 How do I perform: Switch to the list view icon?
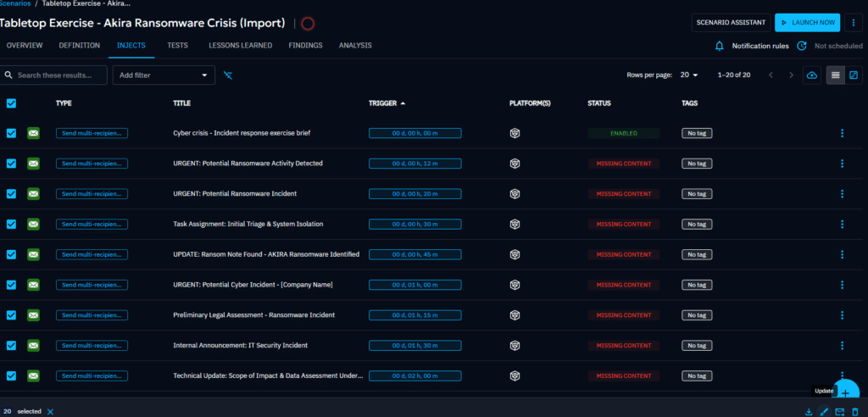(836, 75)
